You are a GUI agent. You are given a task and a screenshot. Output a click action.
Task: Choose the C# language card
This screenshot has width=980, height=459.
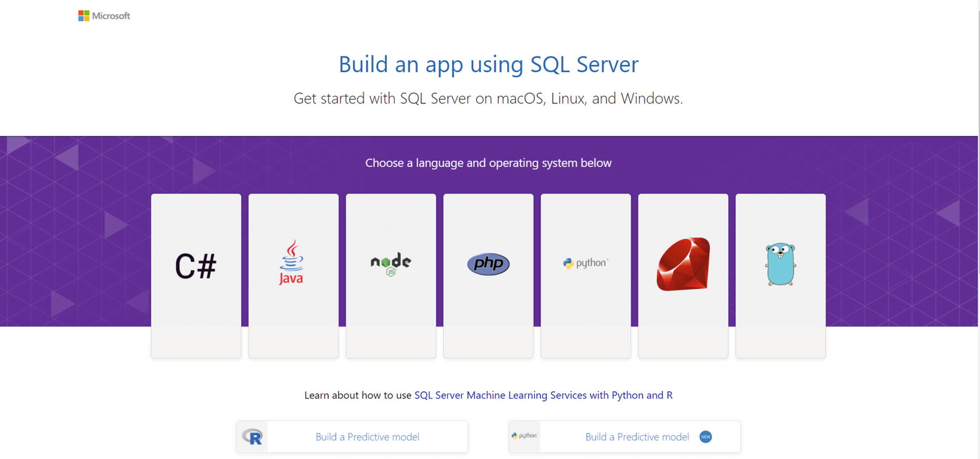[x=196, y=276]
